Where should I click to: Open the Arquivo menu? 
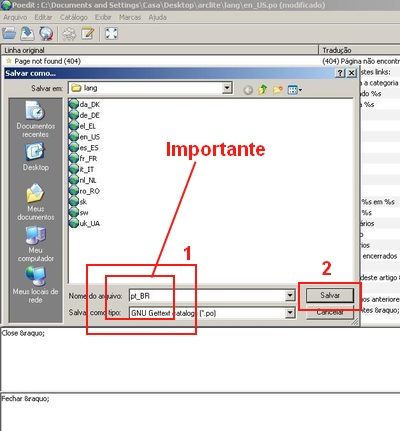click(15, 17)
